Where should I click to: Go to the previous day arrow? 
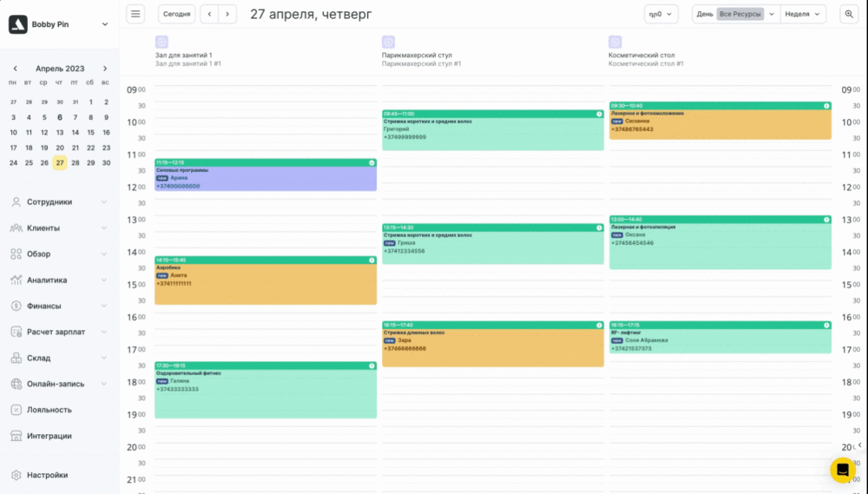[209, 14]
